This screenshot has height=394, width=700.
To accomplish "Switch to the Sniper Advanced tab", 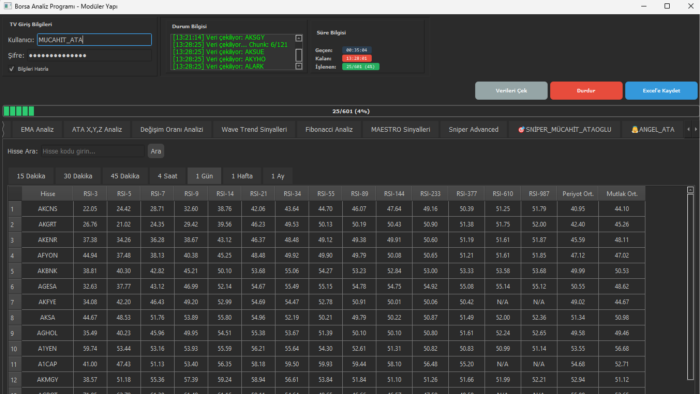I will (473, 129).
